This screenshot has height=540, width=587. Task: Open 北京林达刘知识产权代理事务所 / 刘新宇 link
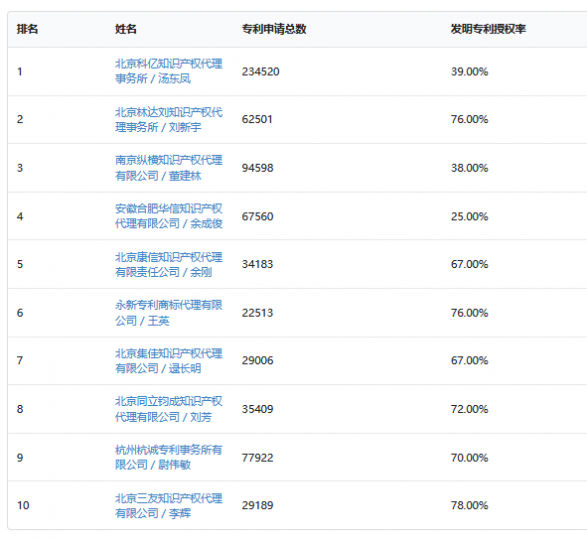168,119
